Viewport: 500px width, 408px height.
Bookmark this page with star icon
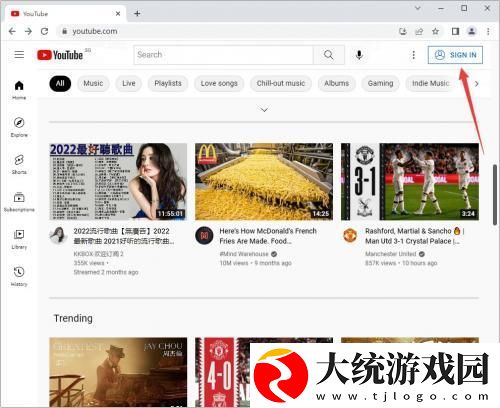click(x=435, y=31)
